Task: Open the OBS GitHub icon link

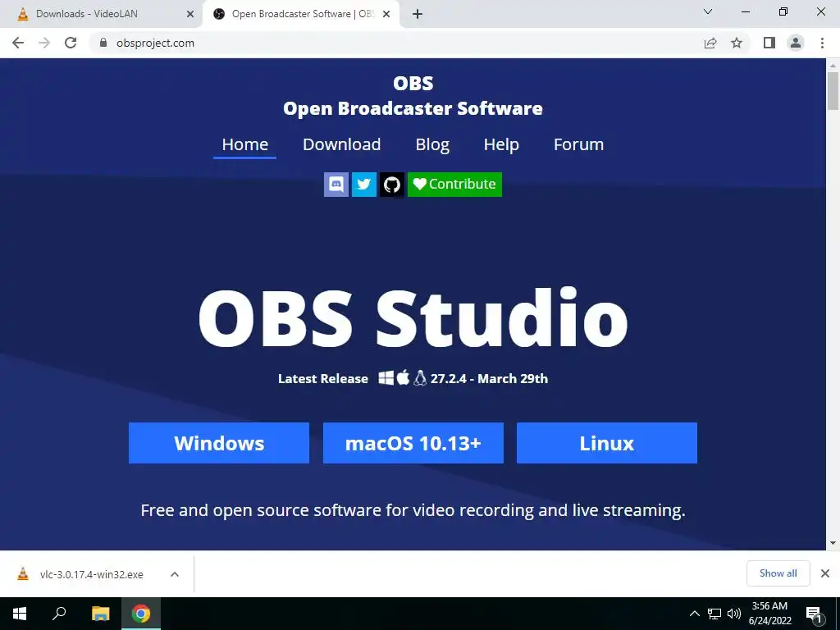Action: [x=391, y=185]
